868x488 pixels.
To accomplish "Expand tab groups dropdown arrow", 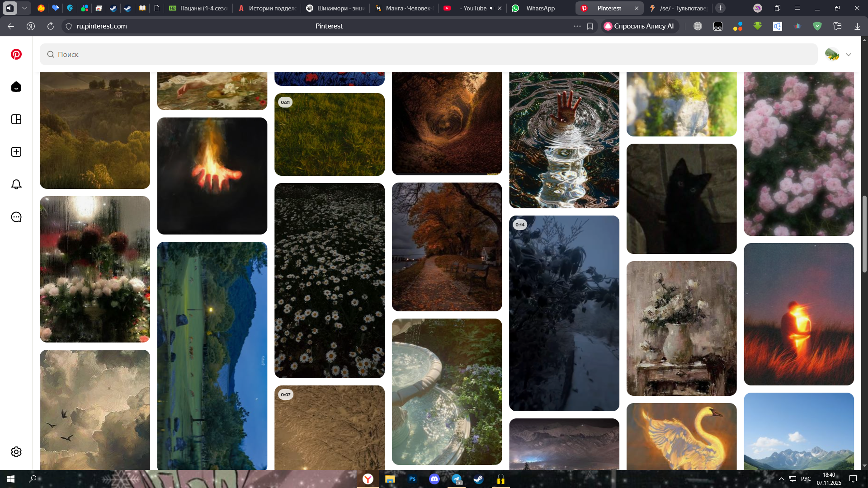I will pyautogui.click(x=25, y=8).
